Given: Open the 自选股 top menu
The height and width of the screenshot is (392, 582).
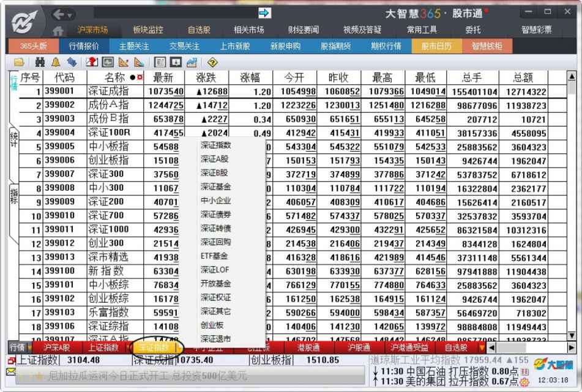Looking at the screenshot, I should pos(199,30).
